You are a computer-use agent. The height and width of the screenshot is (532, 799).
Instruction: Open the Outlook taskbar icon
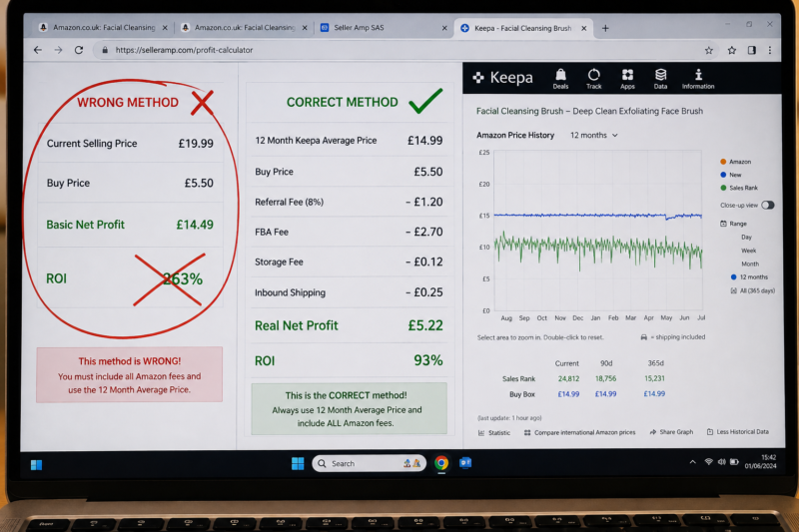[465, 463]
